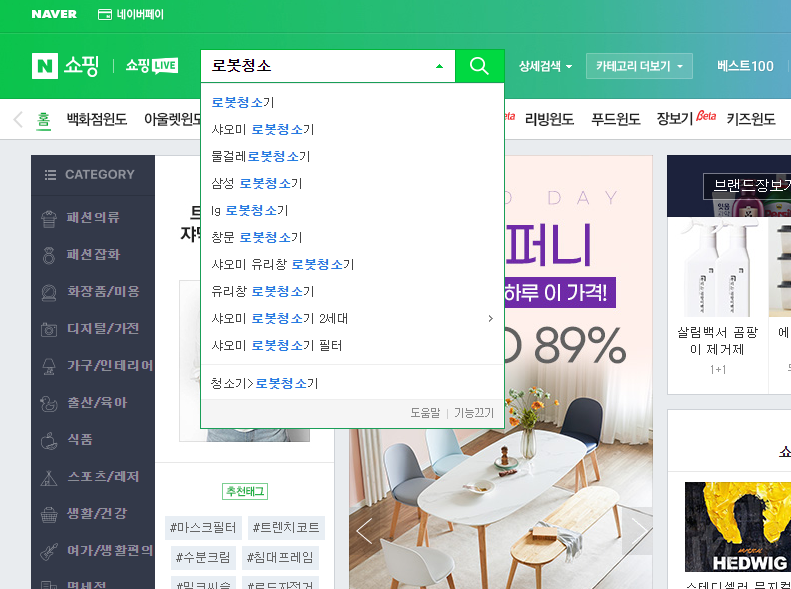Switch to the 푸드윈도 tab

(x=615, y=120)
